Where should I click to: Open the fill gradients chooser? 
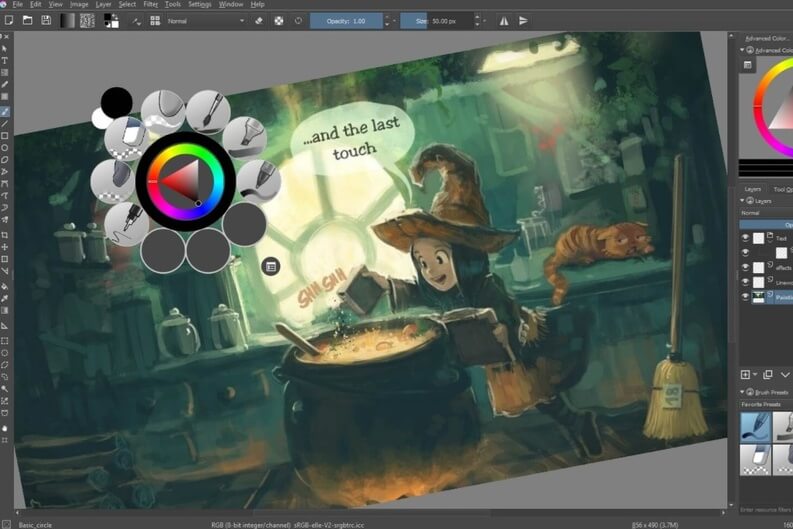(67, 21)
